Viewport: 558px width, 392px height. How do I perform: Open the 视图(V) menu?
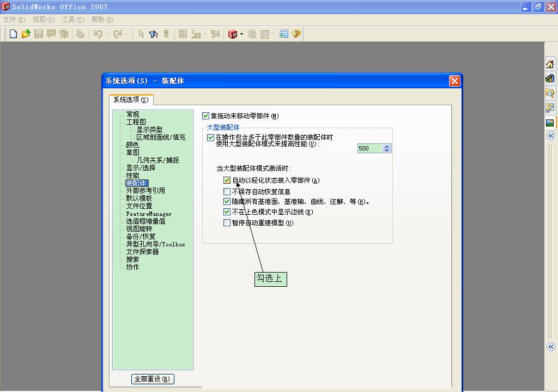pyautogui.click(x=44, y=20)
